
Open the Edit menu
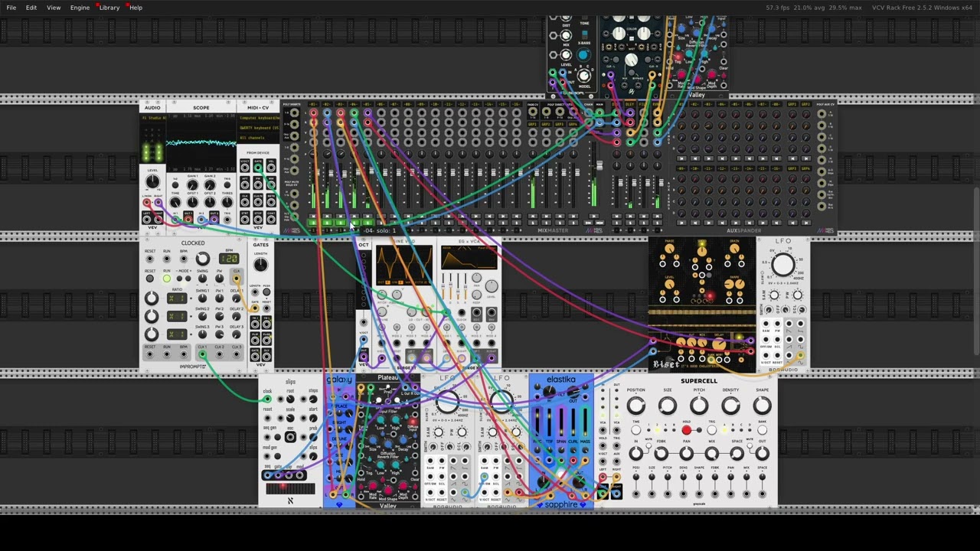(31, 8)
